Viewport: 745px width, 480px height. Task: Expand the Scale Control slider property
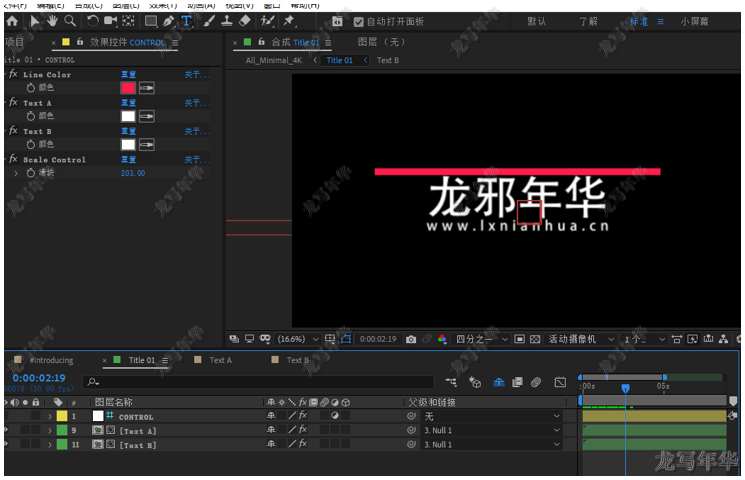[x=16, y=173]
